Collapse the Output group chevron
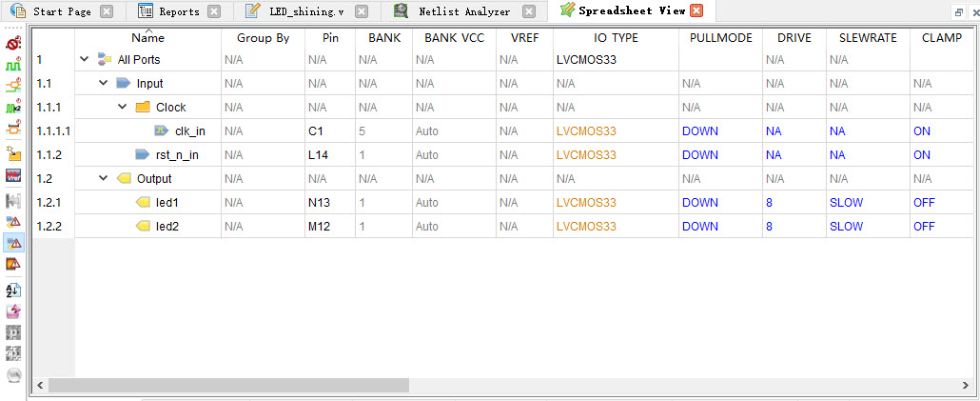The width and height of the screenshot is (980, 401). pyautogui.click(x=104, y=178)
